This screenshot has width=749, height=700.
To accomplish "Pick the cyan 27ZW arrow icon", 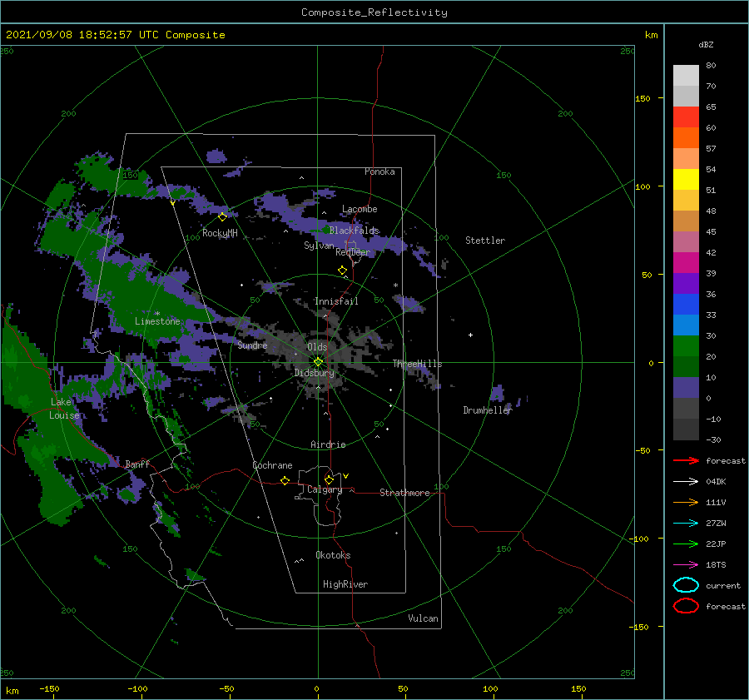I will click(686, 523).
